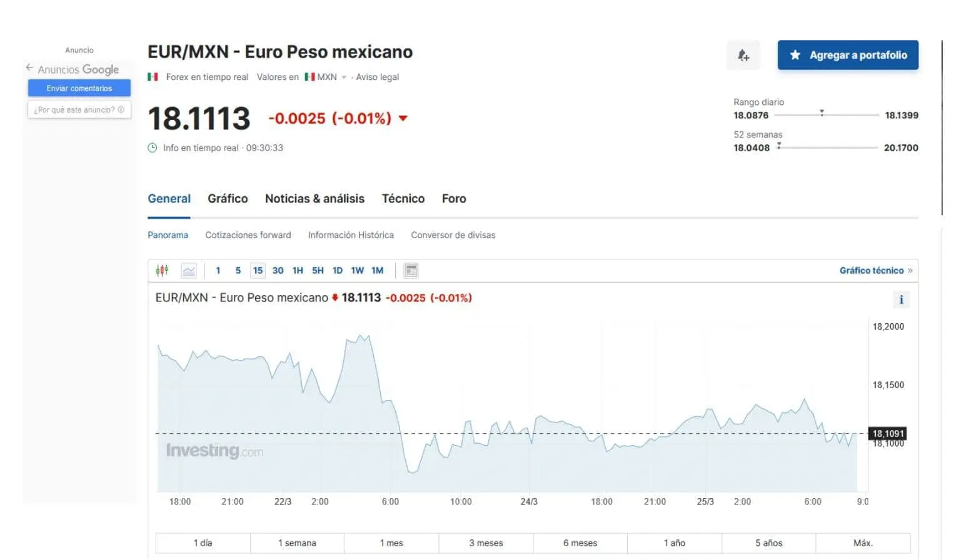Click the large 18.1113 price value
Image resolution: width=961 pixels, height=560 pixels.
tap(199, 118)
